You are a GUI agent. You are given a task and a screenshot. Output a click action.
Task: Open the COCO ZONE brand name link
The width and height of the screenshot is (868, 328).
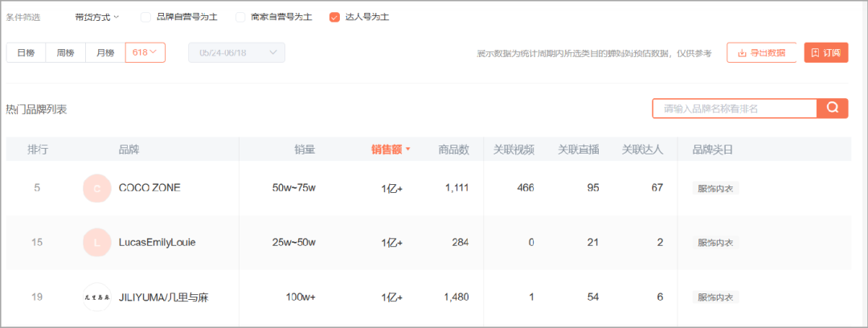tap(149, 188)
